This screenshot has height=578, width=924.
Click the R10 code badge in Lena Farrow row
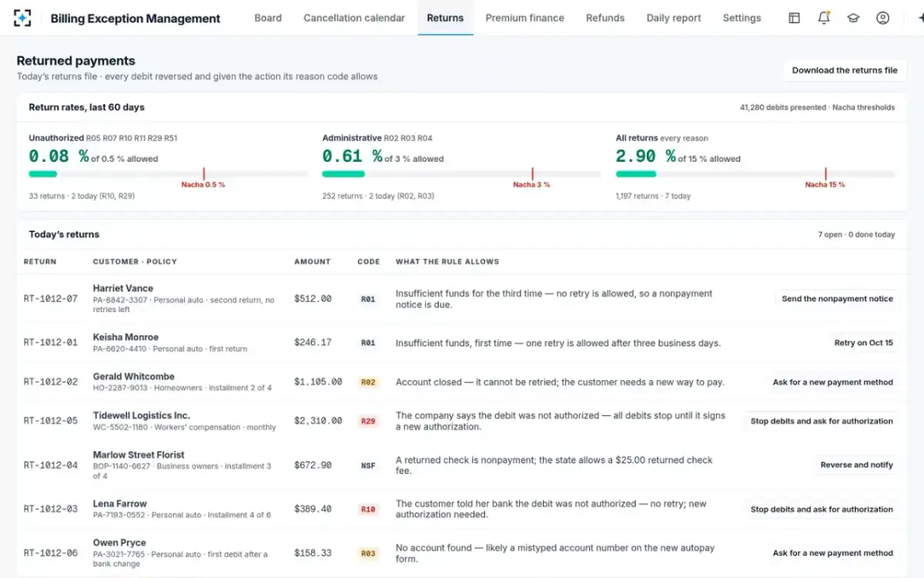368,509
